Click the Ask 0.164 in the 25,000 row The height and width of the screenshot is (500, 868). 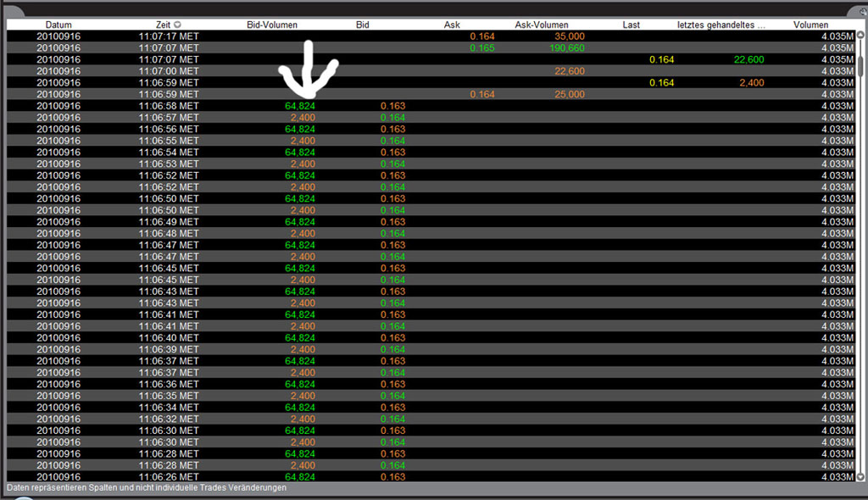pyautogui.click(x=482, y=95)
